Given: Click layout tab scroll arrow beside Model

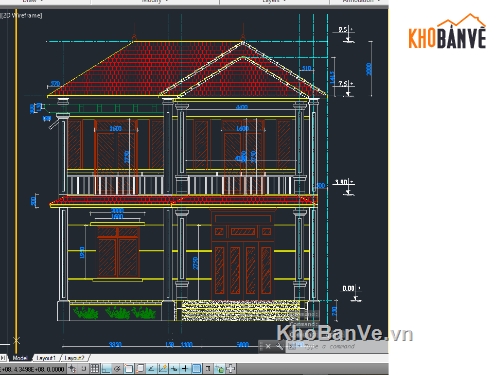Looking at the screenshot, I should [x=3, y=358].
